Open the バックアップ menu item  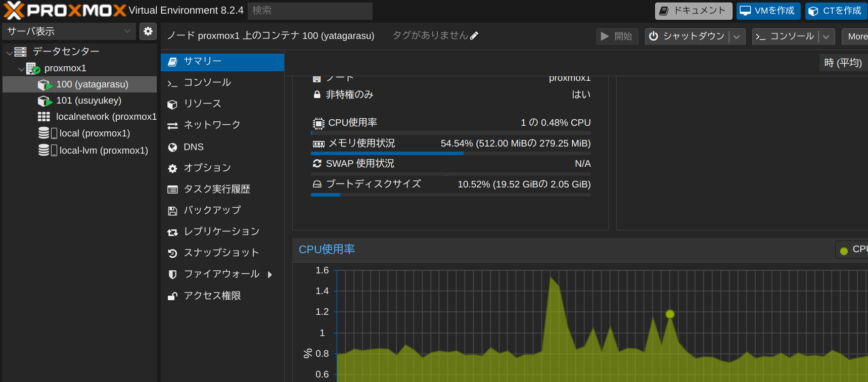pos(222,210)
